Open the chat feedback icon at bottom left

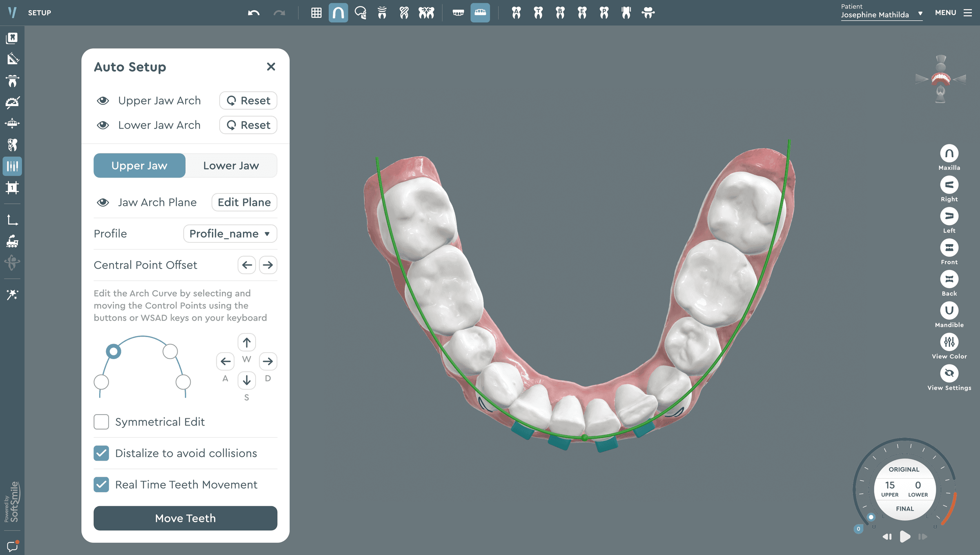(12, 546)
